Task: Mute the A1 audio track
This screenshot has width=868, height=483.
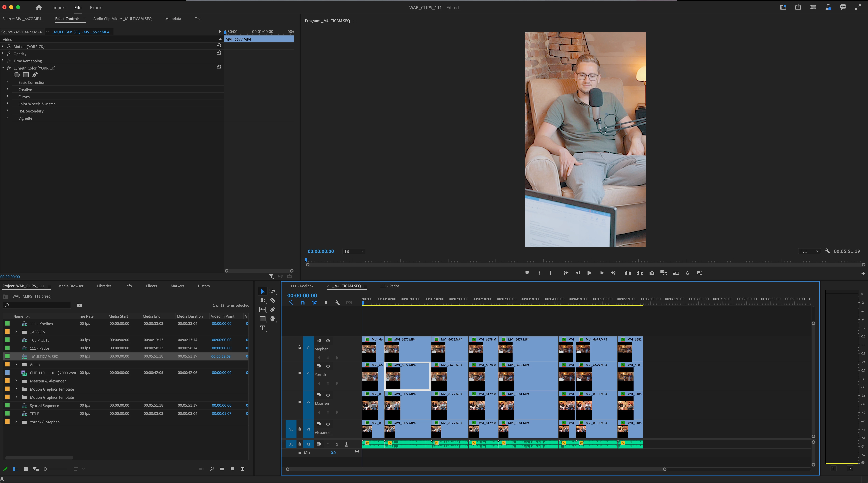Action: point(328,444)
